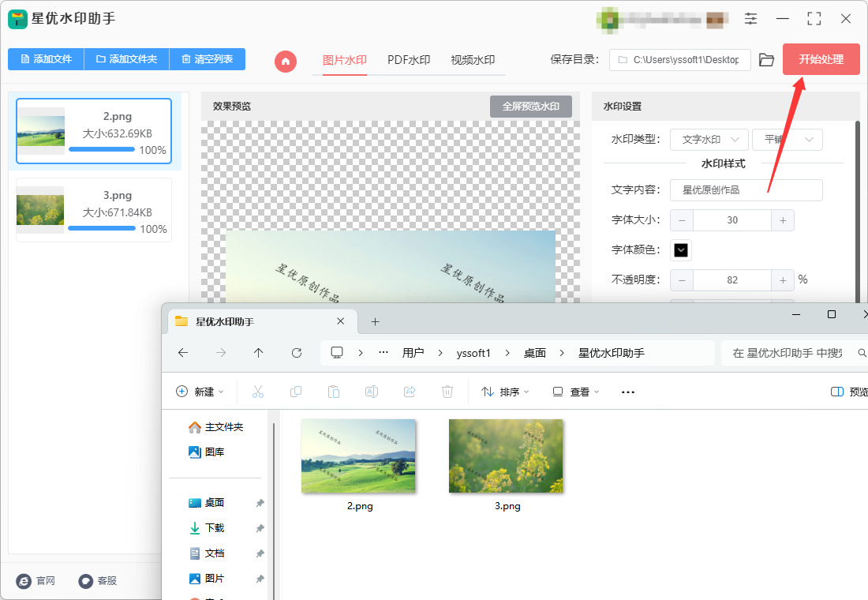The image size is (868, 600).
Task: Click the 全屏预览水印 button
Action: [531, 107]
